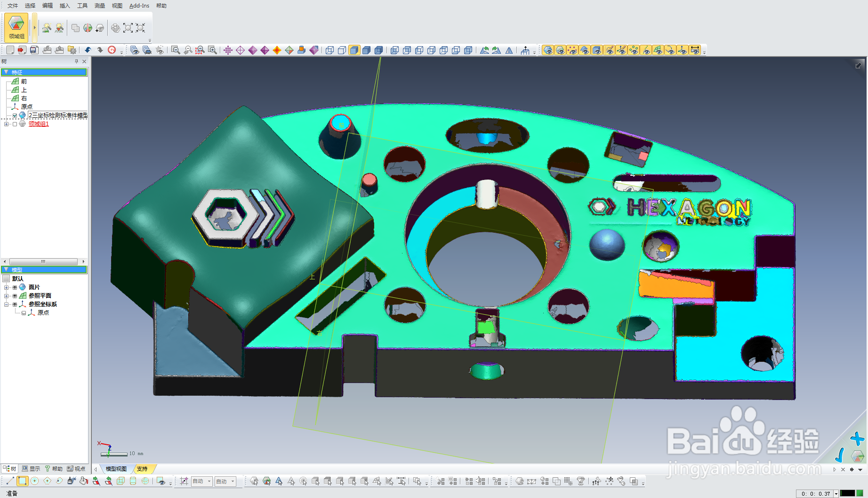Click the green color swatch in status bar
Screen dimensions: 868x498
(860, 493)
